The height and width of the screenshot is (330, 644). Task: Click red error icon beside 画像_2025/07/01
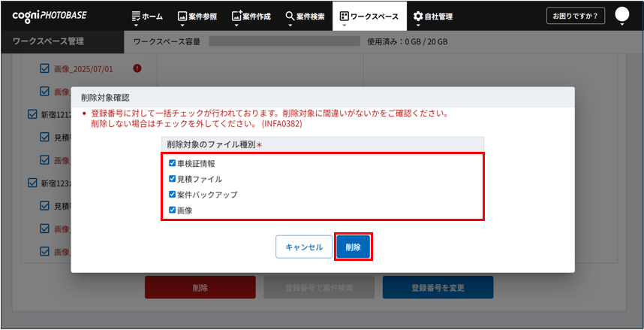[x=137, y=68]
